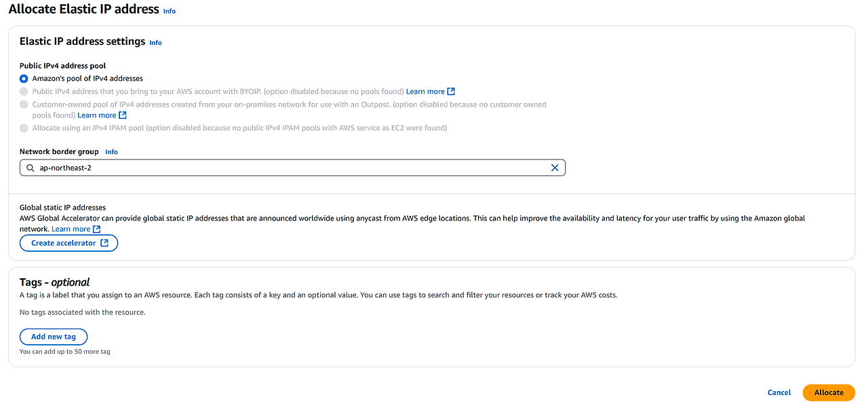This screenshot has width=868, height=410.
Task: Click the search magnifier icon in border group field
Action: pyautogui.click(x=30, y=168)
